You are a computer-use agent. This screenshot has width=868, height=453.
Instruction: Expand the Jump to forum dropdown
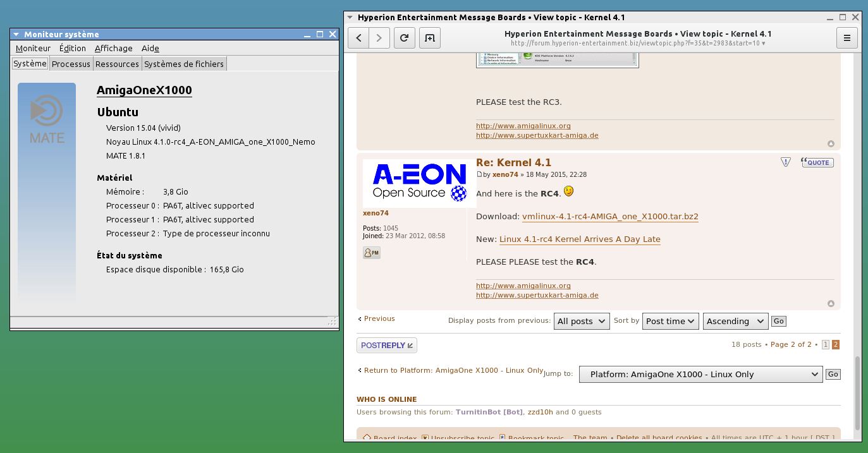(x=700, y=374)
